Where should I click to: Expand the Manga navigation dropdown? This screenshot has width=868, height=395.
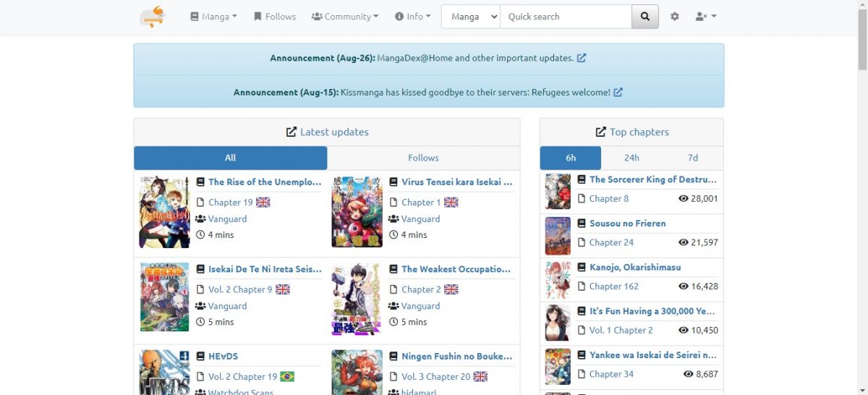click(x=213, y=17)
